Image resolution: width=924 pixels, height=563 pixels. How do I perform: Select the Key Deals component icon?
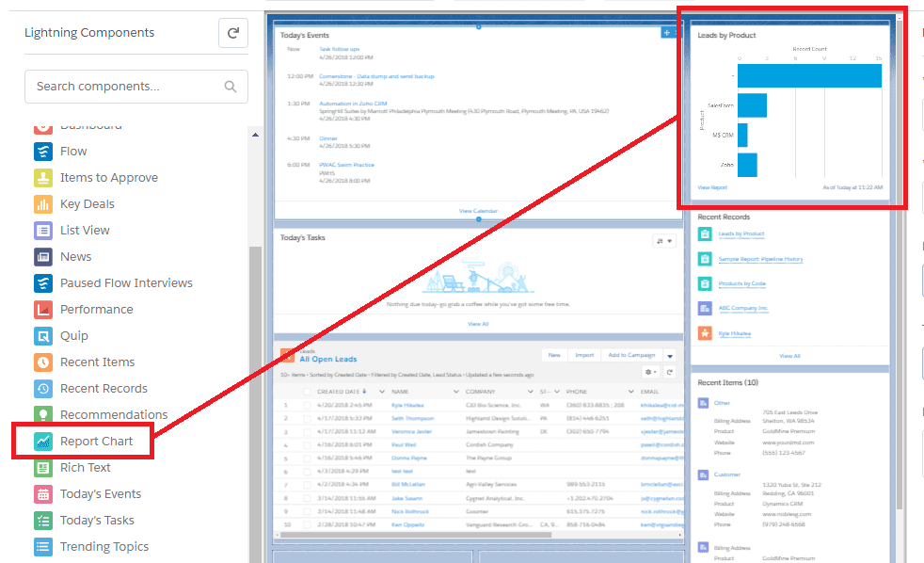click(x=43, y=204)
